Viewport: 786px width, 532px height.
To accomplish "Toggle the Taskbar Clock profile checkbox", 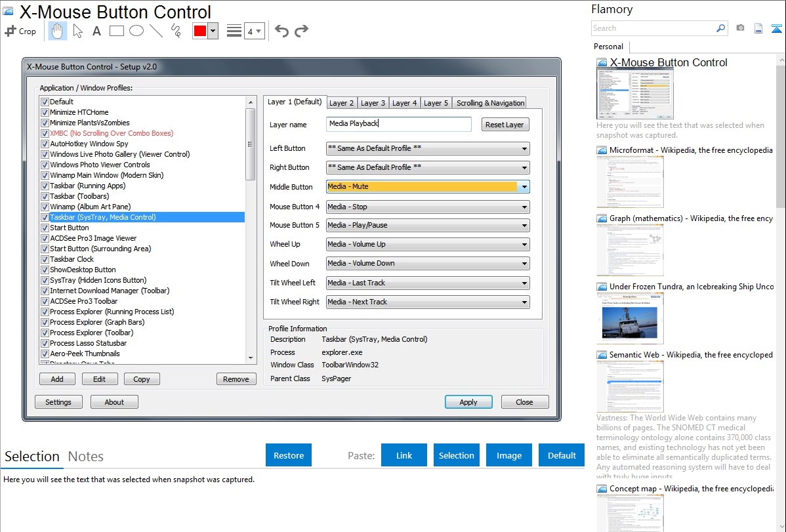I will point(45,259).
